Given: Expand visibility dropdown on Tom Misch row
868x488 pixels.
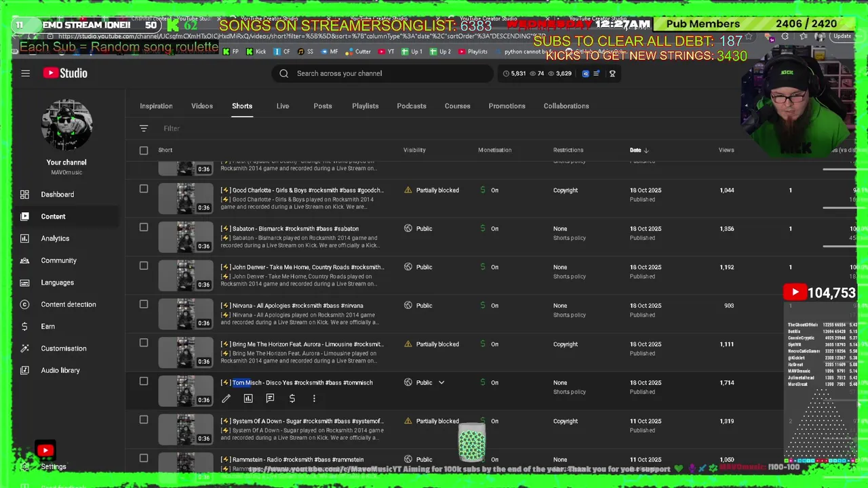Looking at the screenshot, I should click(x=441, y=383).
